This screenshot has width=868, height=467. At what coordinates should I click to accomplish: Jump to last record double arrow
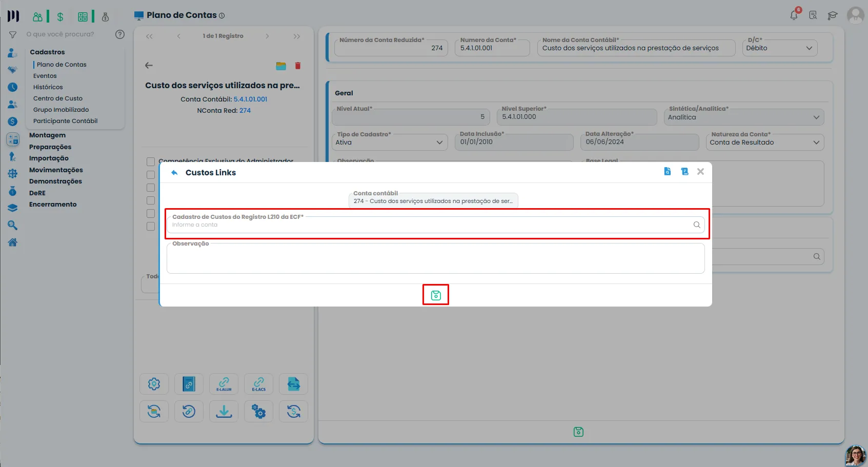point(297,36)
